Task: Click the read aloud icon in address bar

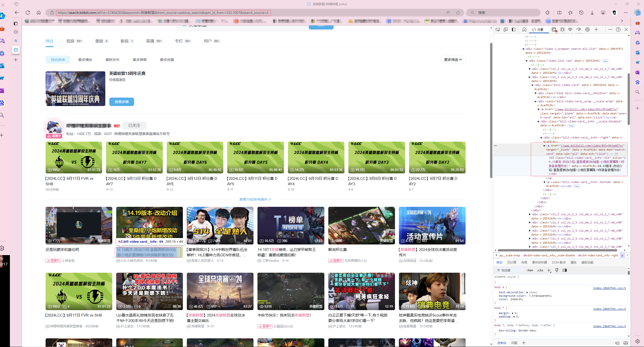Action: pos(448,12)
